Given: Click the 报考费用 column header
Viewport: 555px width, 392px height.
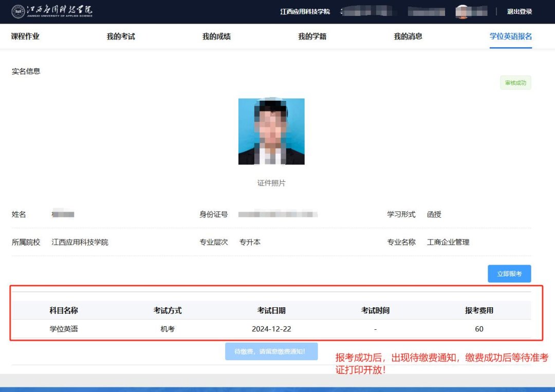Looking at the screenshot, I should (x=479, y=310).
